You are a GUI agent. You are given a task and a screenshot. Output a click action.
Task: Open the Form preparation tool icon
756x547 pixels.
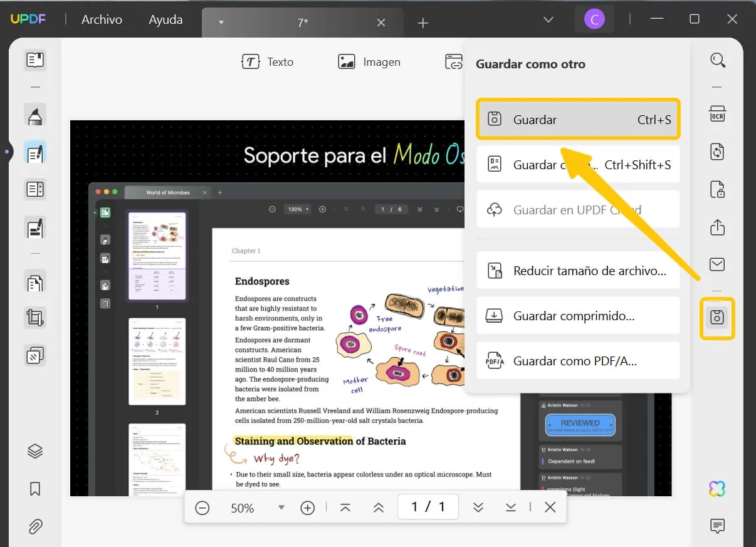pos(35,189)
